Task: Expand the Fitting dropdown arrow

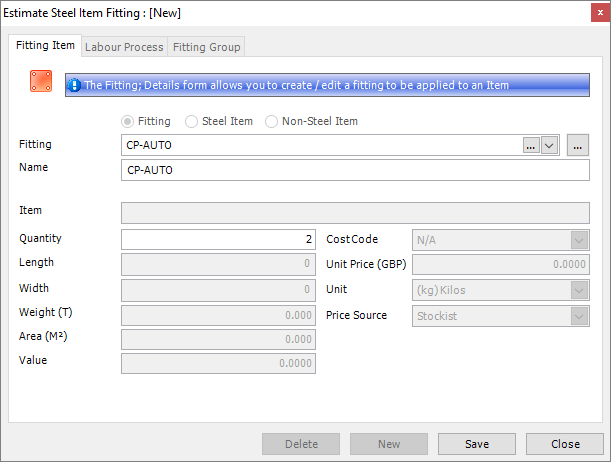Action: point(549,146)
